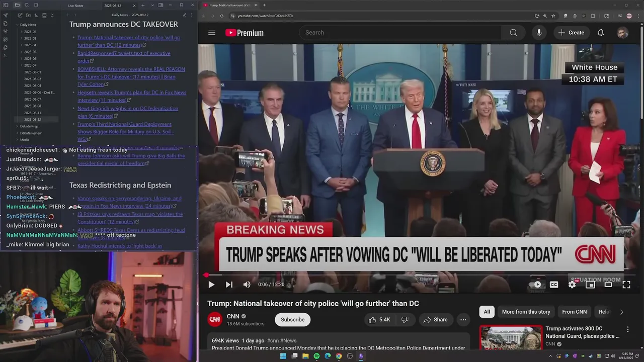This screenshot has height=362, width=644.
Task: Enable miniplayer mode
Action: 590,285
